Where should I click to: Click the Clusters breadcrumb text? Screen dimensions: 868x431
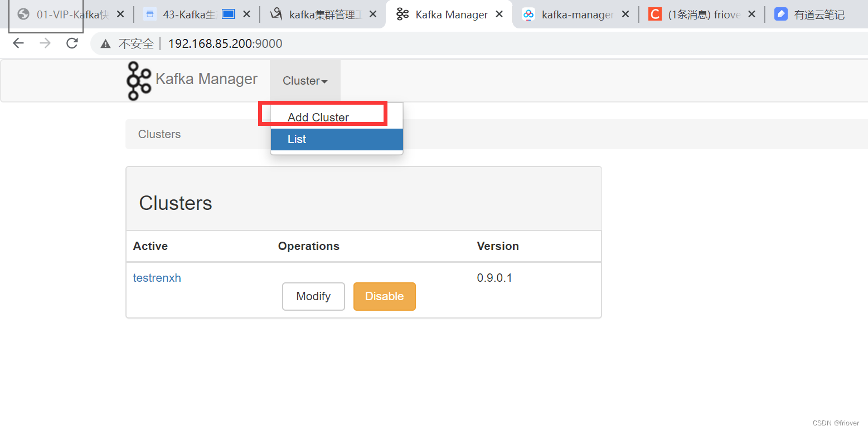(x=159, y=134)
